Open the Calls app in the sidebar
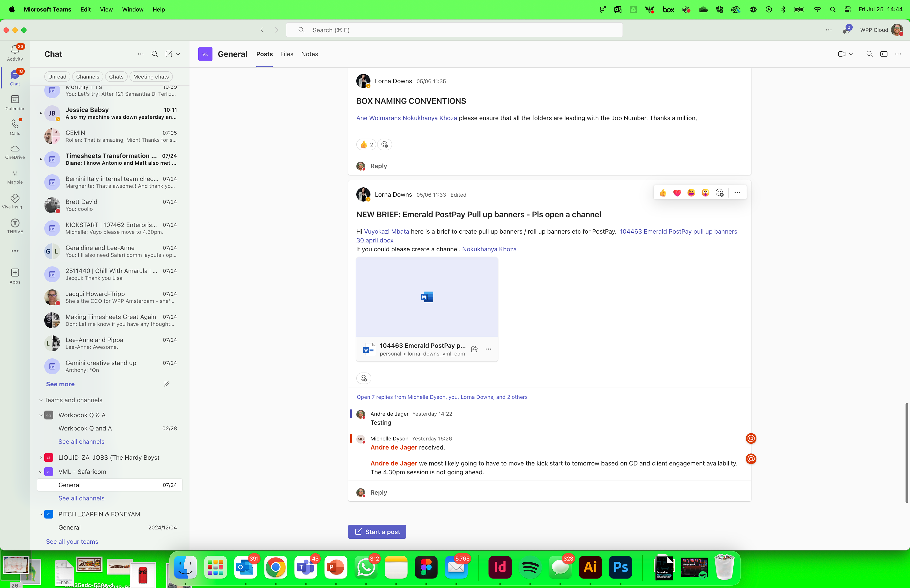Viewport: 910px width, 588px height. (x=15, y=127)
